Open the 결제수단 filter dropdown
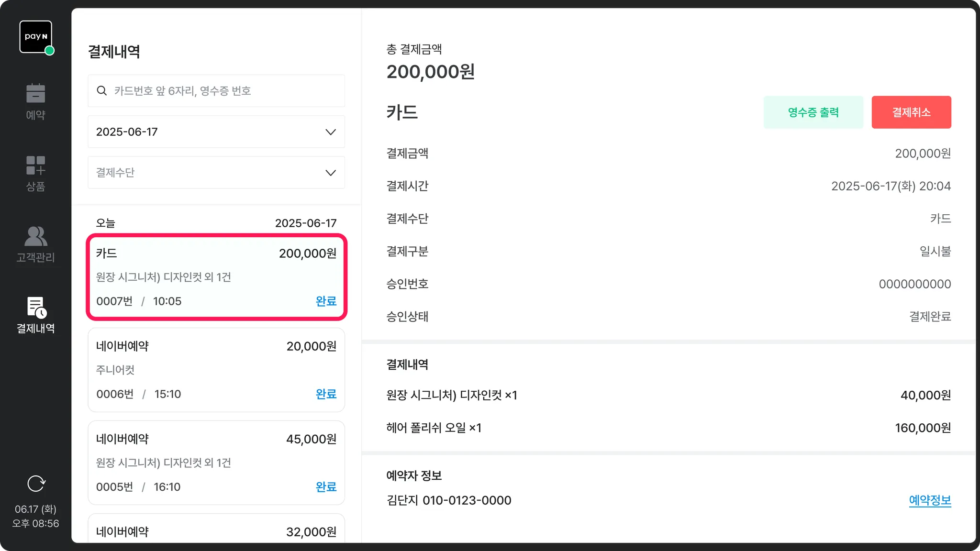This screenshot has height=551, width=980. click(x=216, y=173)
